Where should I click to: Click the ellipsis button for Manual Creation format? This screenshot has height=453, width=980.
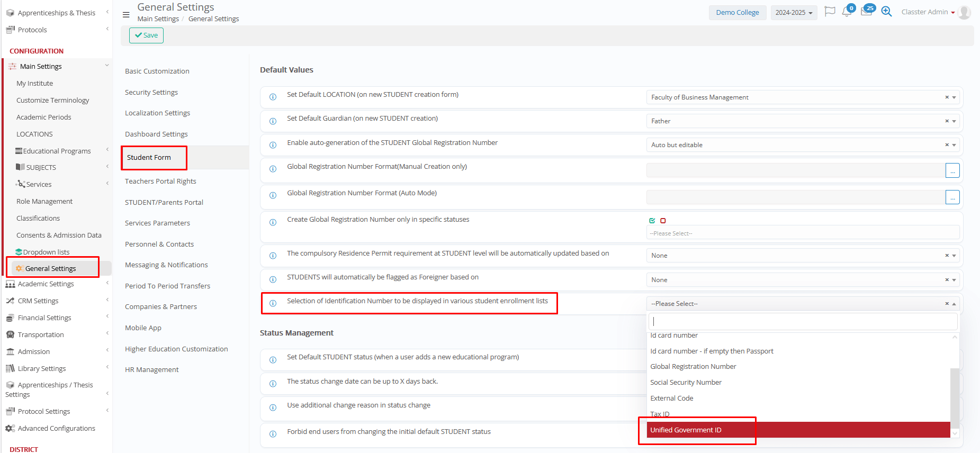[x=952, y=170]
